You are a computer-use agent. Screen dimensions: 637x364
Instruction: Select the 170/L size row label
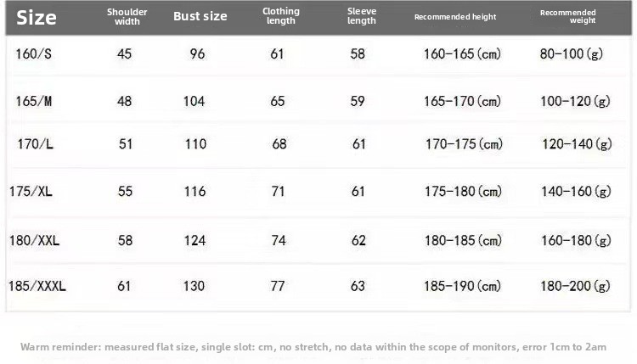point(35,144)
